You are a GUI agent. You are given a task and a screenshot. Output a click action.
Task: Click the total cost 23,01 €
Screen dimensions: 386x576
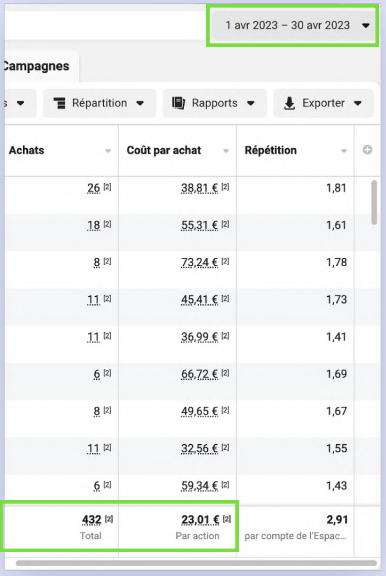(200, 520)
